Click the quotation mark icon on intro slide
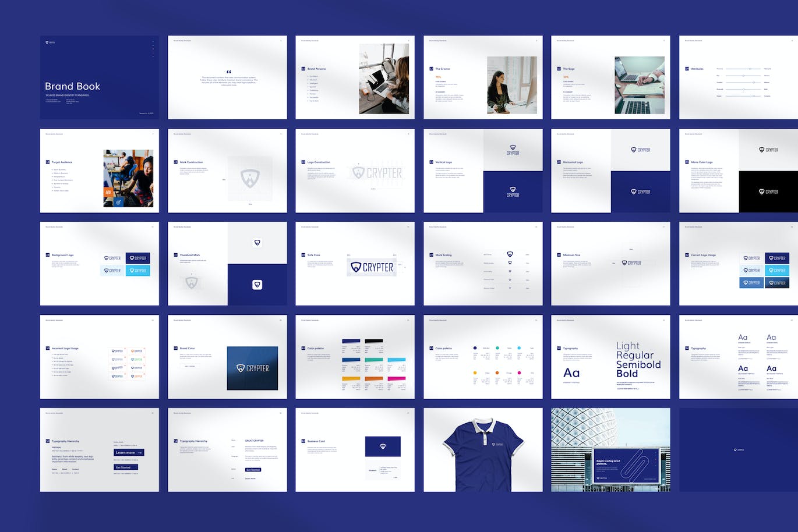 click(x=228, y=72)
